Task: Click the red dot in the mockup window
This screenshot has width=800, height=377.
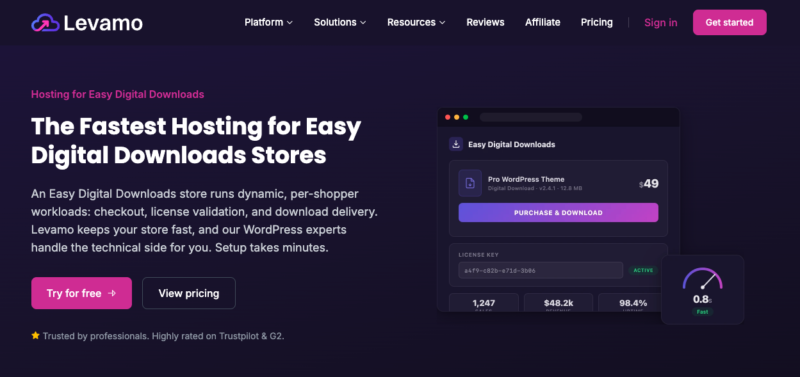Action: tap(447, 117)
